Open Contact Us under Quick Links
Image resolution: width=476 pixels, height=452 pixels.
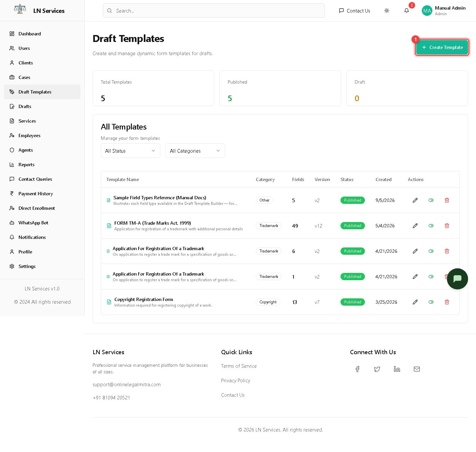[233, 395]
